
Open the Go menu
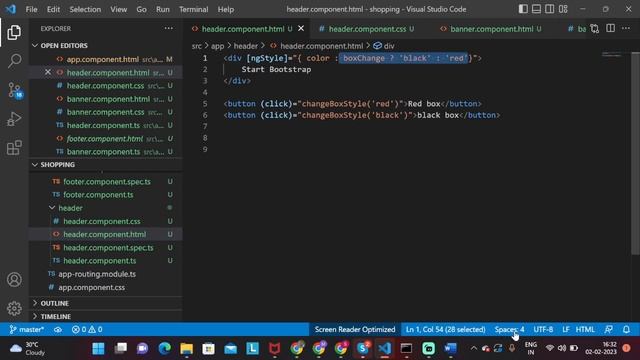coord(141,9)
